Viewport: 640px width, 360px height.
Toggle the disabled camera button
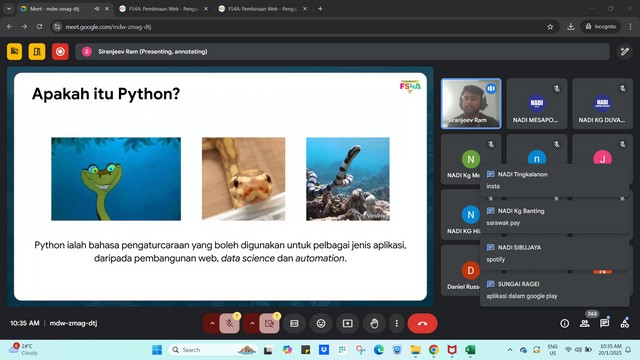pyautogui.click(x=269, y=324)
